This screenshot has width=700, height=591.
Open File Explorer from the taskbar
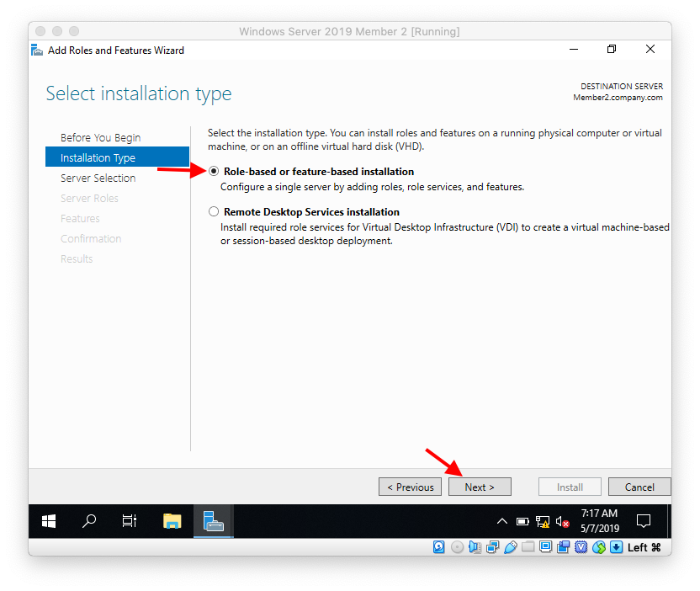(172, 521)
